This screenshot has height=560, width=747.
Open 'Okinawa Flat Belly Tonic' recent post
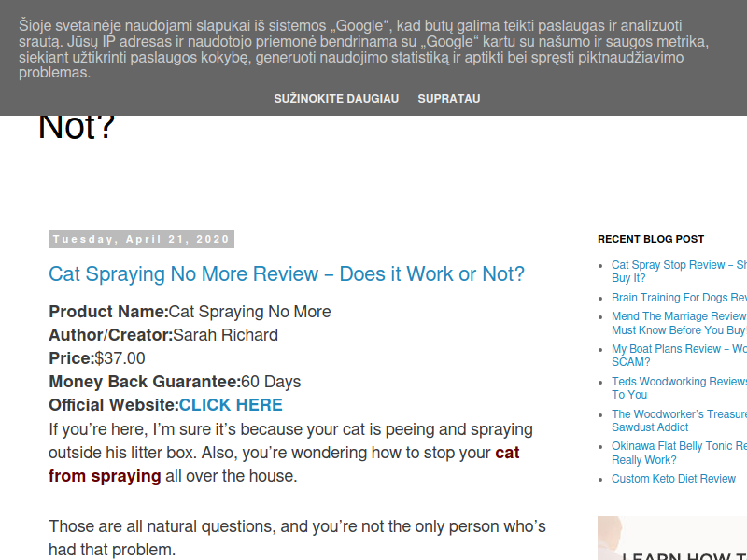pyautogui.click(x=680, y=453)
